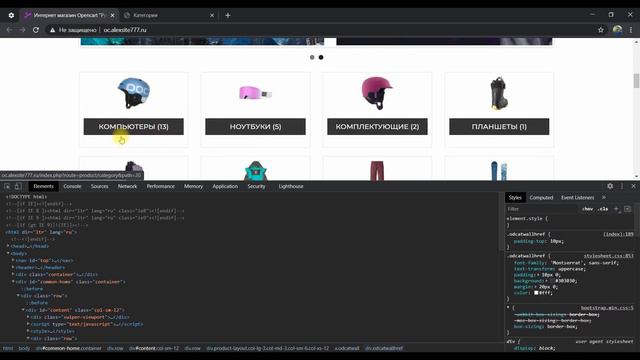Expand the header element node
The width and height of the screenshot is (640, 360).
point(13,267)
